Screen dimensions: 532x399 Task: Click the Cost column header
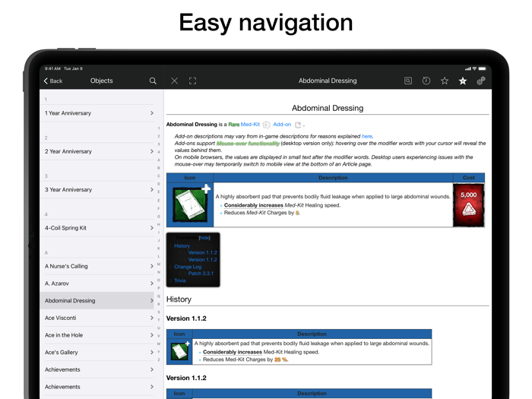[x=469, y=177]
